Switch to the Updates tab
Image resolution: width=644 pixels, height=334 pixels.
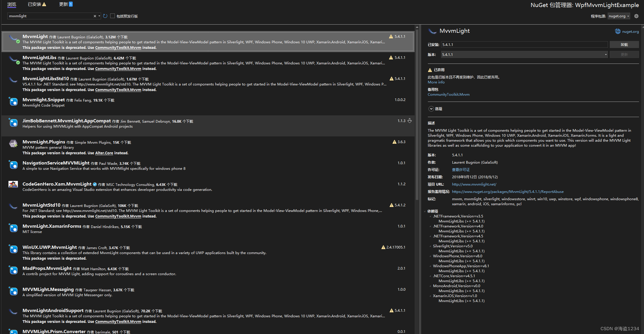[66, 4]
